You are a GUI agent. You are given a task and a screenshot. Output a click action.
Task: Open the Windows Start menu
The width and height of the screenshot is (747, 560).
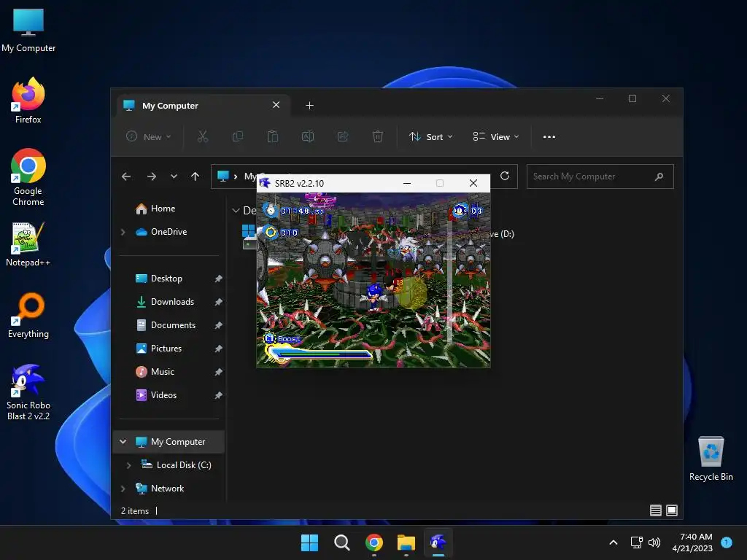(x=309, y=542)
